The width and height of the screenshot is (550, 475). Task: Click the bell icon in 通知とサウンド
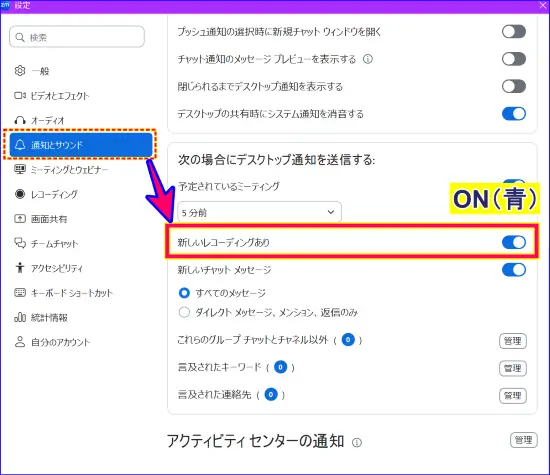(x=20, y=145)
